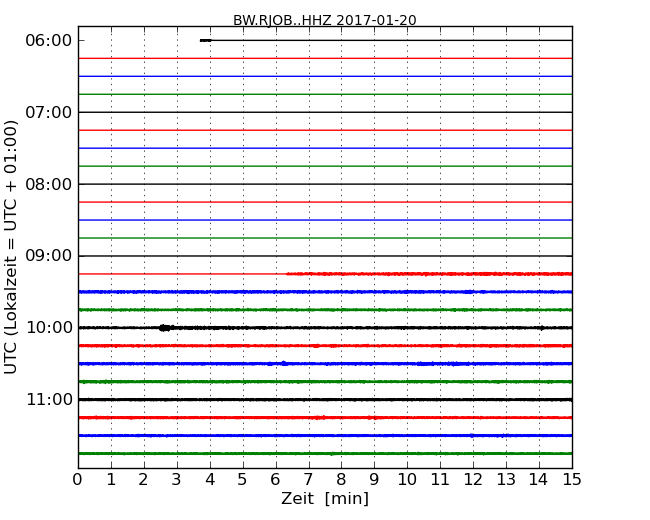Select the 9 tick label on Zeit axis

pos(374,480)
